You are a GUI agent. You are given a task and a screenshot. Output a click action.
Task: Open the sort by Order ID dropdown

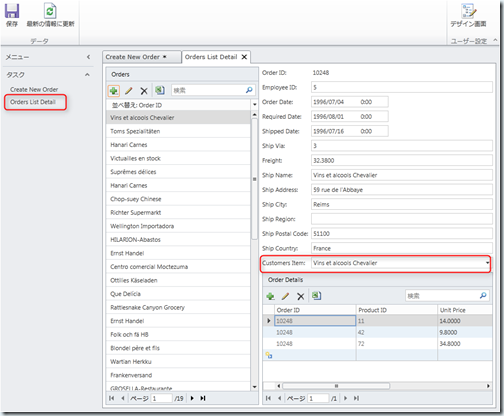click(x=255, y=105)
